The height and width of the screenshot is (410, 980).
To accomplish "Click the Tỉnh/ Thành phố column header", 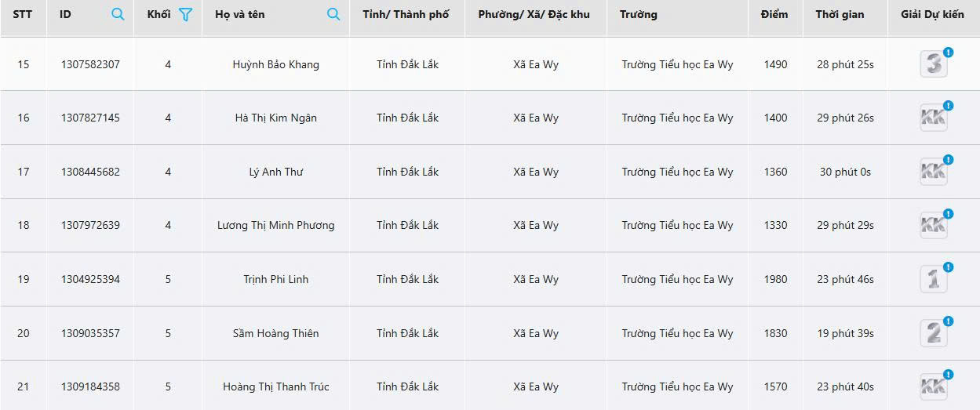I will pyautogui.click(x=406, y=14).
